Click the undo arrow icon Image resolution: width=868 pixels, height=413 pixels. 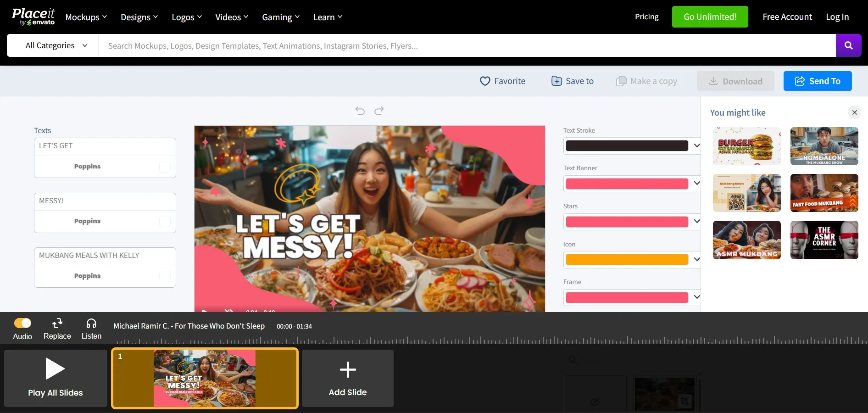click(x=360, y=111)
